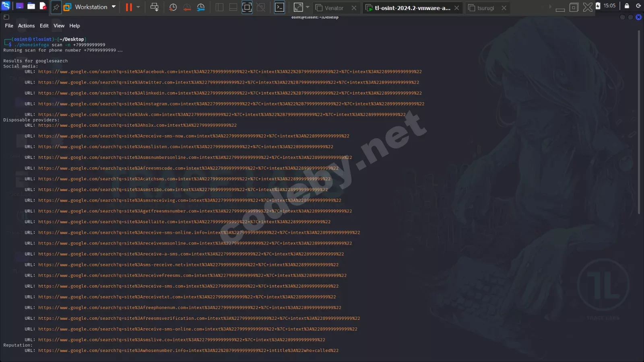The width and height of the screenshot is (644, 362).
Task: Pin the VMware toolbar with the thumbtack icon
Action: (56, 7)
